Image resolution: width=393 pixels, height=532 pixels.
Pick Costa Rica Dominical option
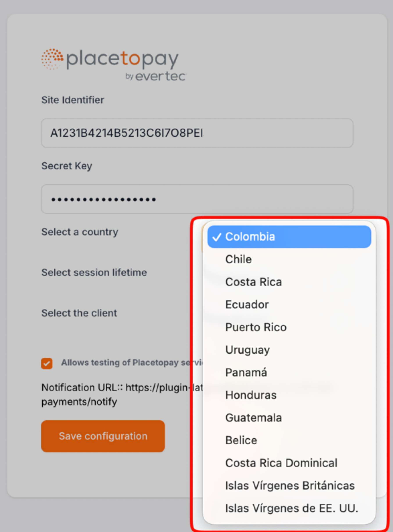281,463
